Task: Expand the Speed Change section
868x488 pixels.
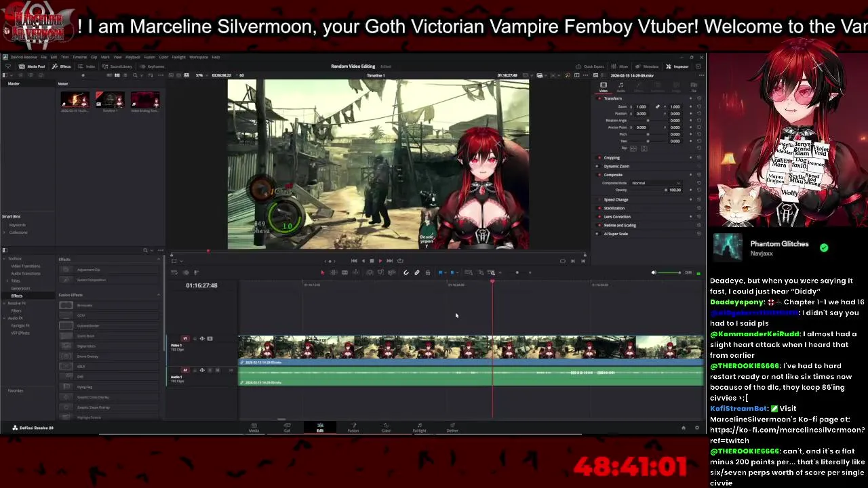Action: (616, 200)
